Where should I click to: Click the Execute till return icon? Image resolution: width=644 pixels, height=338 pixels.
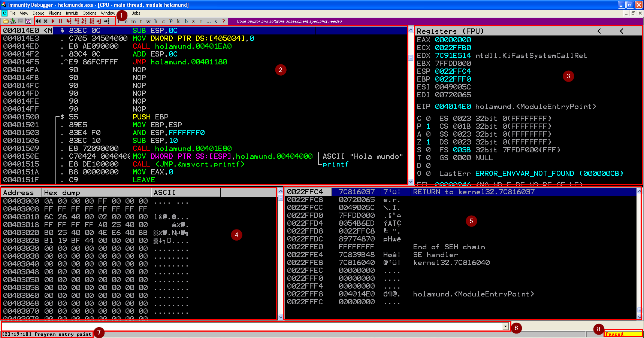point(99,21)
